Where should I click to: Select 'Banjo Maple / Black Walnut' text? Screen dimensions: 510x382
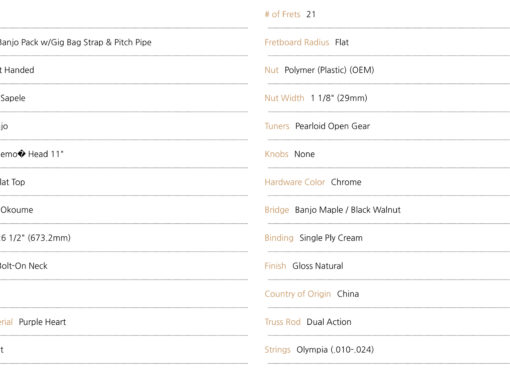348,210
